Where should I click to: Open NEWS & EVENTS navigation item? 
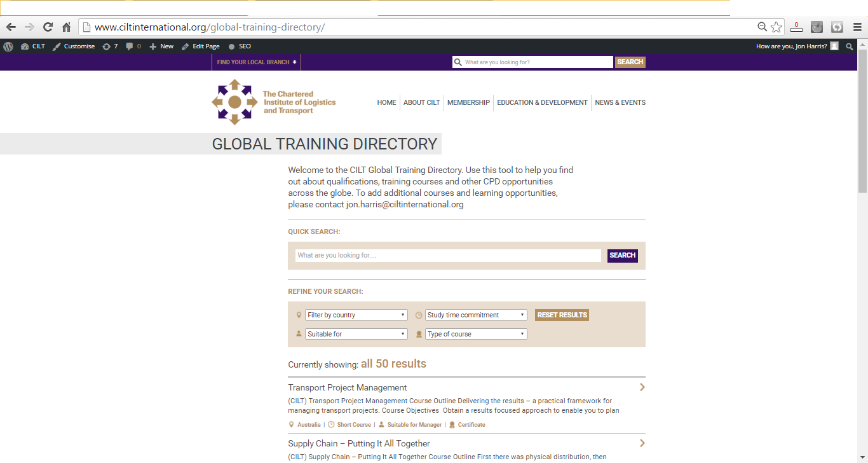pyautogui.click(x=620, y=102)
